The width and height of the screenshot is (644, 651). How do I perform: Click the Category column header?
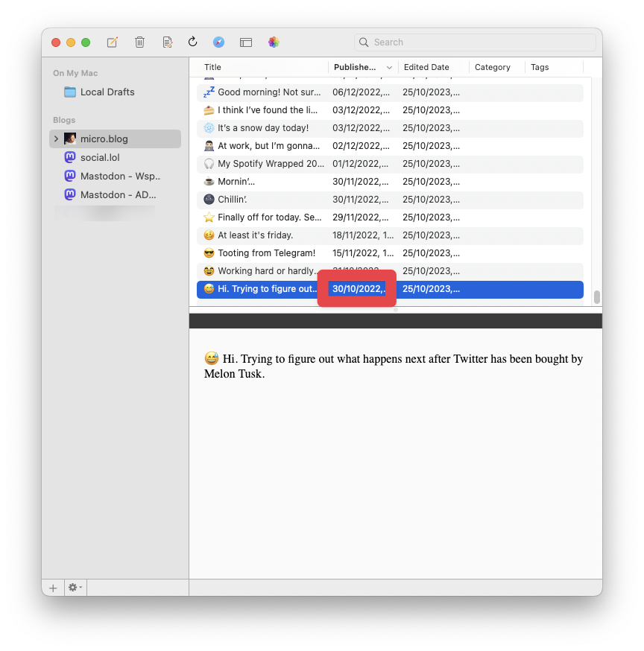(493, 67)
